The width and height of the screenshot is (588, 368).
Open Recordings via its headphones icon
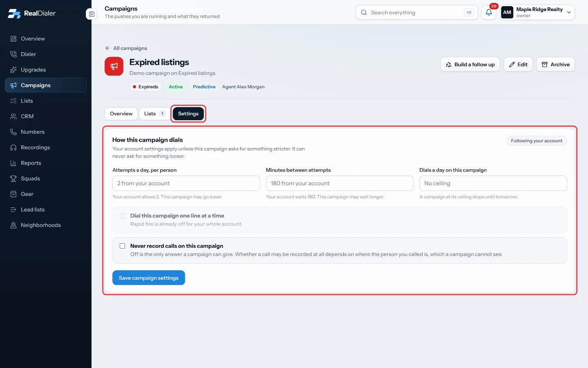coord(13,148)
